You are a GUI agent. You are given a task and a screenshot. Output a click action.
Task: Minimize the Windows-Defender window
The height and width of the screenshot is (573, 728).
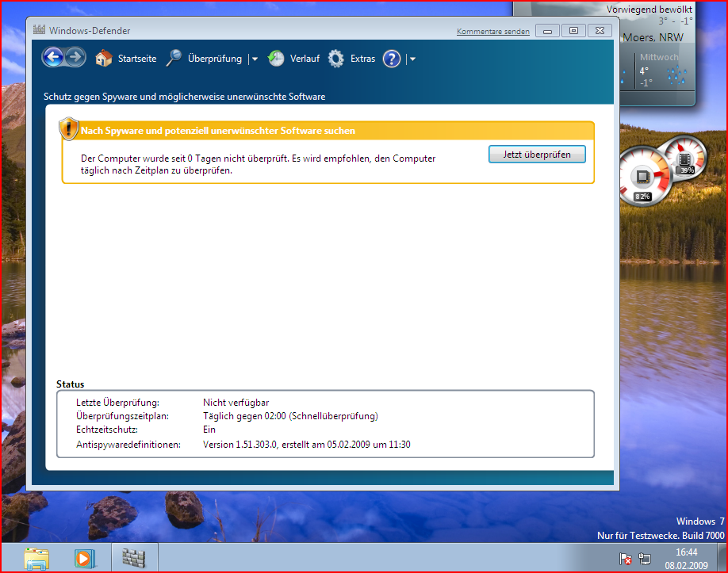coord(547,31)
